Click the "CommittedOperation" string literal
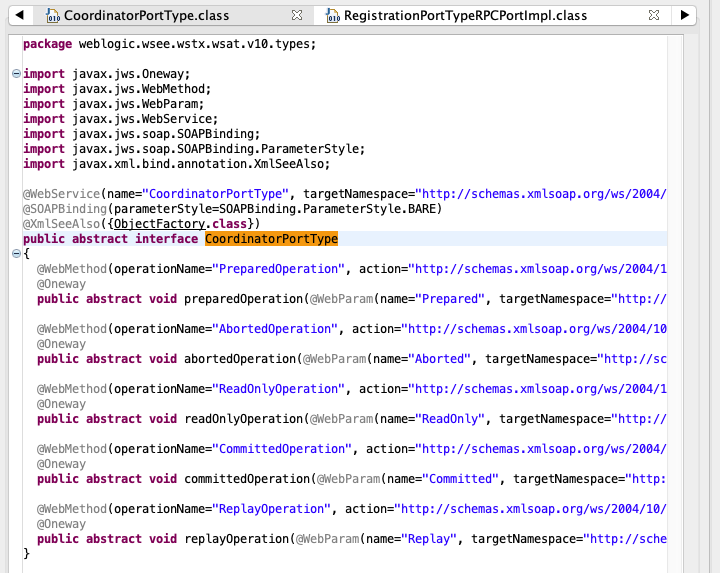Image resolution: width=720 pixels, height=573 pixels. click(x=282, y=449)
